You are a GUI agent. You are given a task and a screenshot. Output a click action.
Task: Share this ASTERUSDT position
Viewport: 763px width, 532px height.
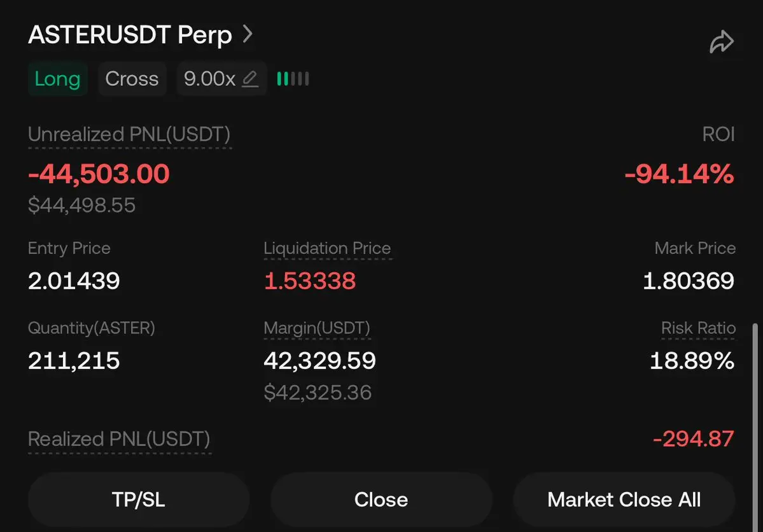coord(722,43)
